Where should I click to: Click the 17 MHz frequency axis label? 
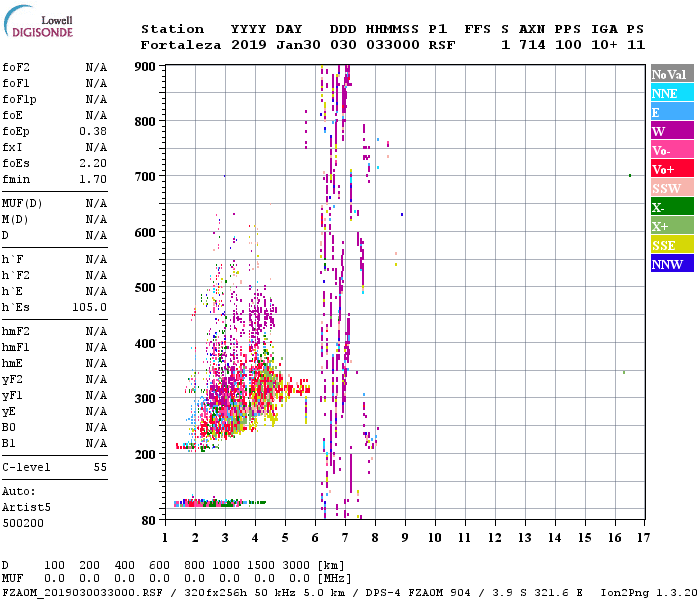click(x=643, y=538)
